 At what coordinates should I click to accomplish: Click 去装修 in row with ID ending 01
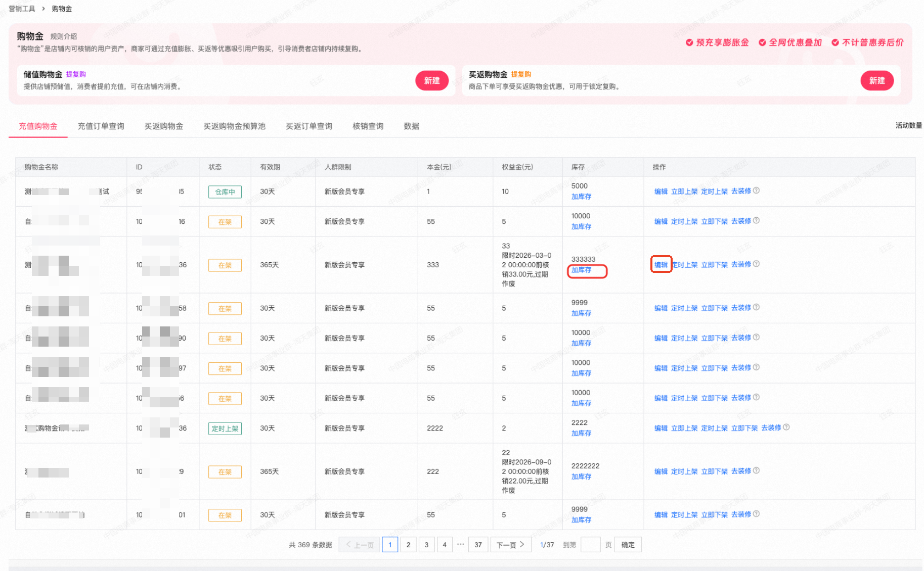click(x=741, y=514)
